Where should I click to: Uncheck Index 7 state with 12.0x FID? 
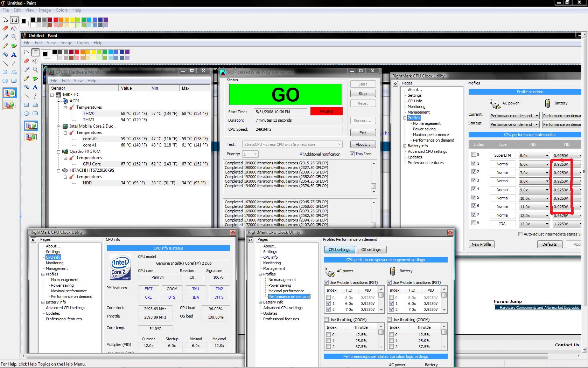[x=474, y=214]
